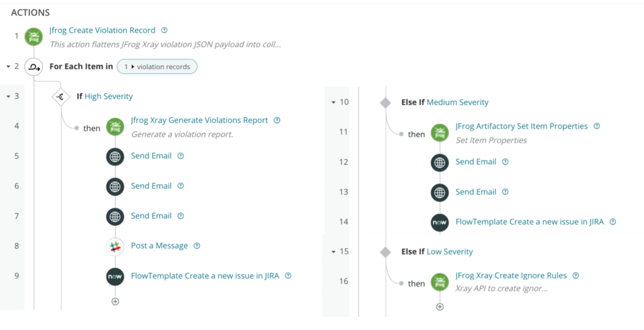Collapse step 10 Else If Medium Severity

click(x=333, y=102)
